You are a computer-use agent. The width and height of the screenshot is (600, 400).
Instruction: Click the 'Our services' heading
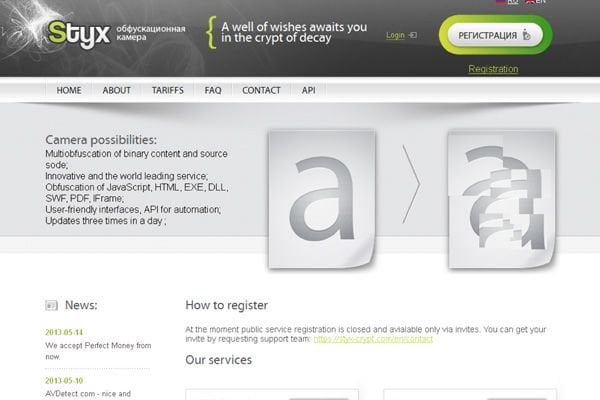point(218,360)
